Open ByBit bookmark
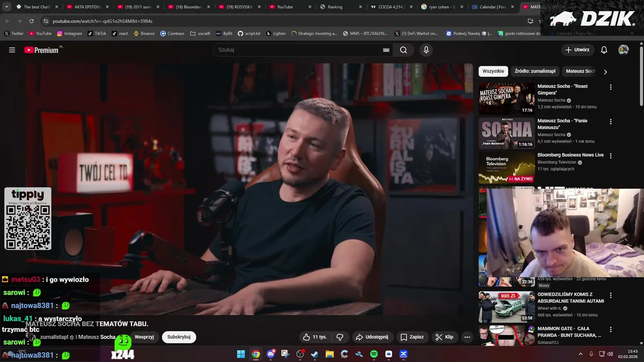Image resolution: width=644 pixels, height=362 pixels. point(224,34)
